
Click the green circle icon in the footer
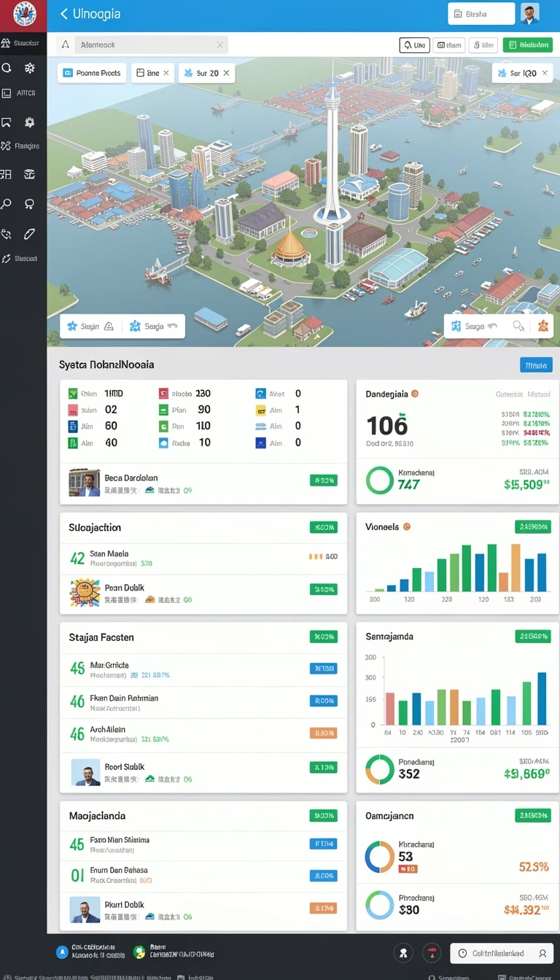[x=139, y=952]
